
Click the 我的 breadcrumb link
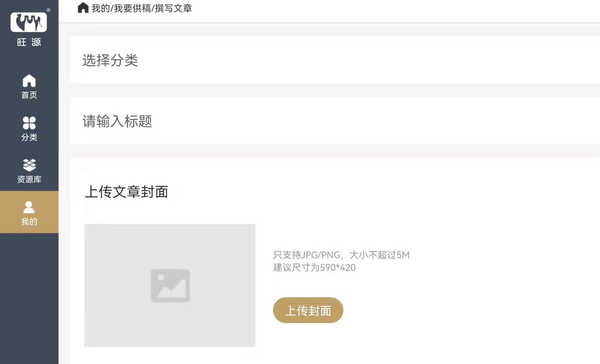pos(100,8)
